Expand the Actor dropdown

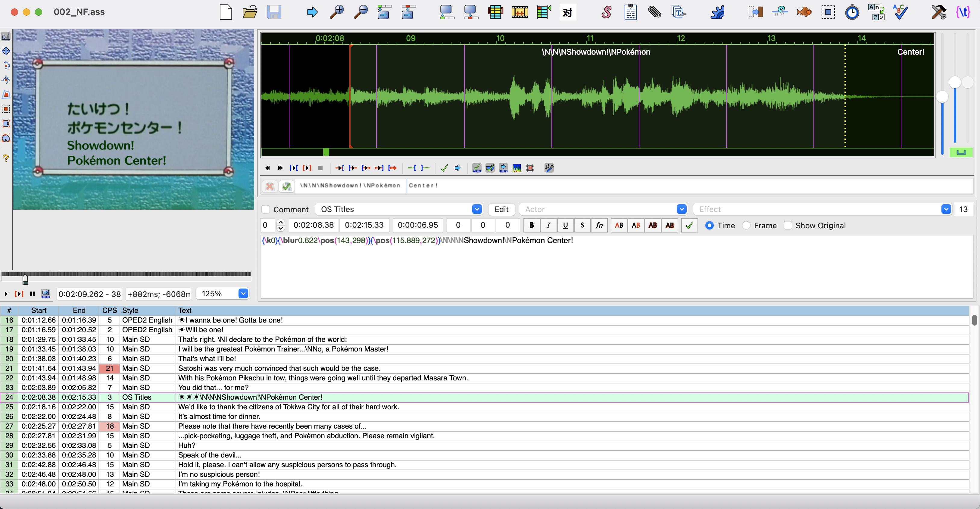(x=681, y=209)
